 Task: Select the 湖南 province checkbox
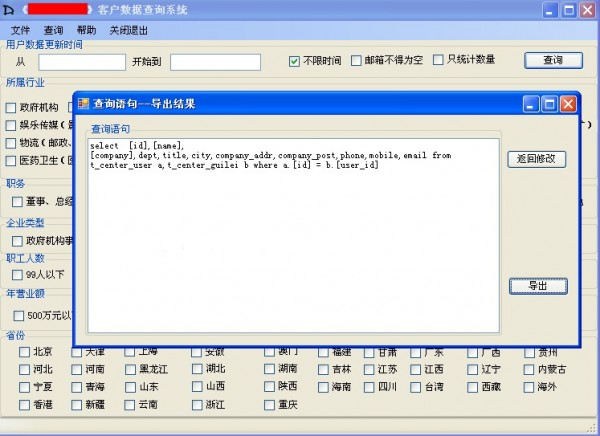tap(269, 369)
